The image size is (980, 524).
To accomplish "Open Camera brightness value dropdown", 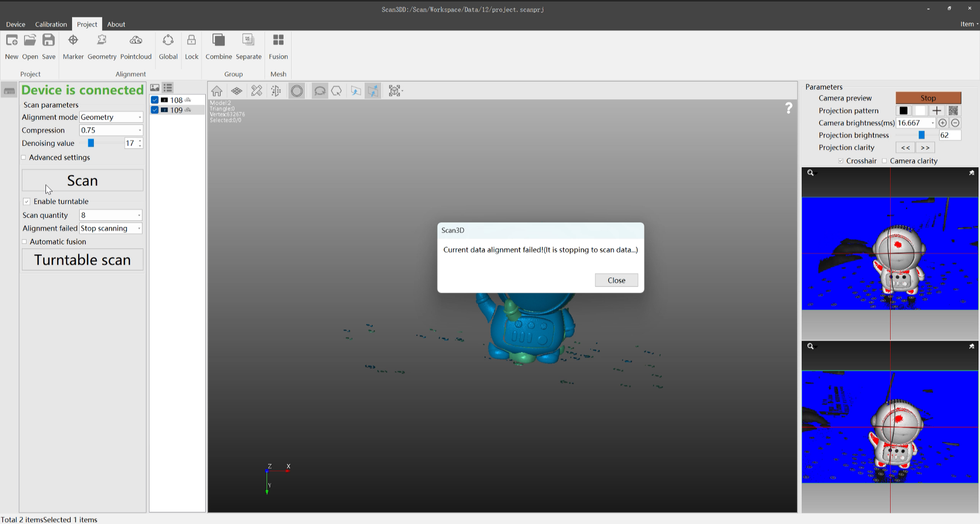I will pyautogui.click(x=916, y=123).
